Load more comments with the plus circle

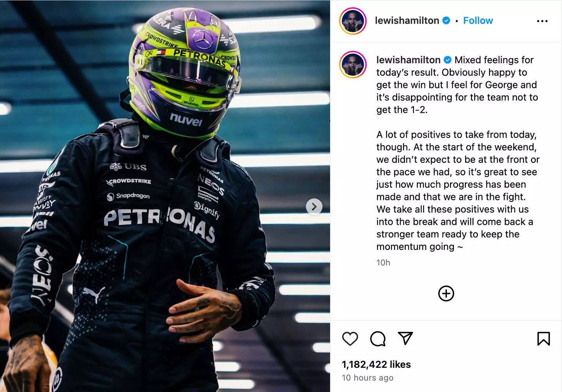(x=446, y=294)
